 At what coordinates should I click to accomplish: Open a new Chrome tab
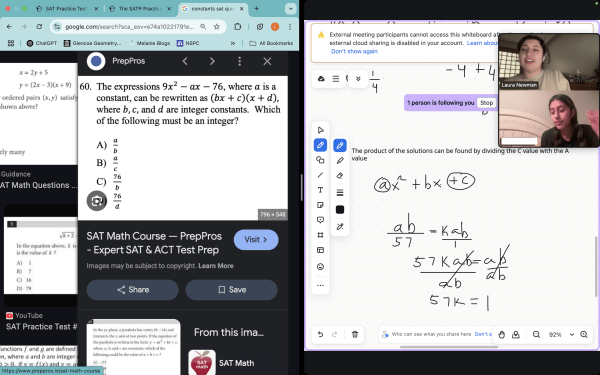point(256,8)
